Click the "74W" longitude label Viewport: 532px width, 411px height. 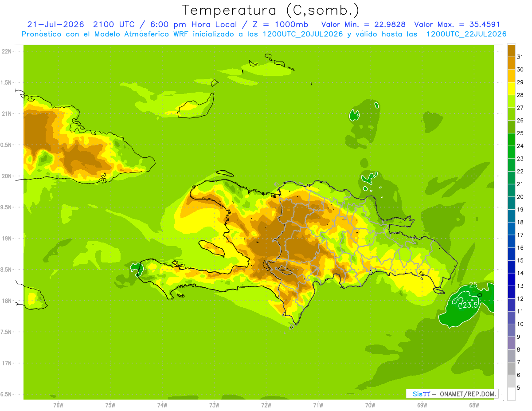coord(162,405)
